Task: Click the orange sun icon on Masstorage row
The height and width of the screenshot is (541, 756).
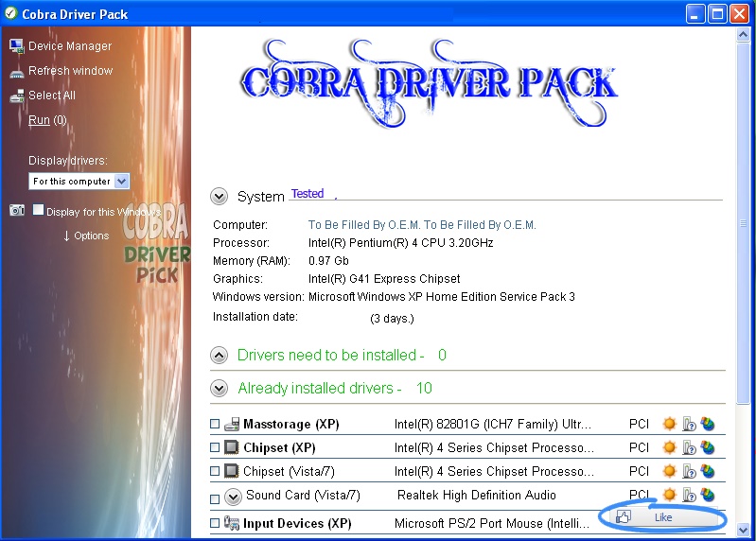Action: [669, 424]
